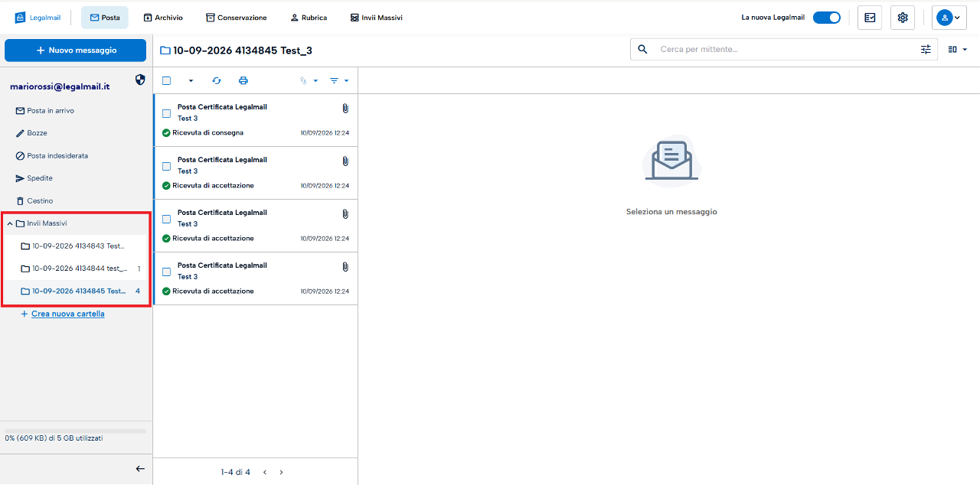Click the Nuovo messaggio button
This screenshot has width=980, height=485.
[75, 50]
